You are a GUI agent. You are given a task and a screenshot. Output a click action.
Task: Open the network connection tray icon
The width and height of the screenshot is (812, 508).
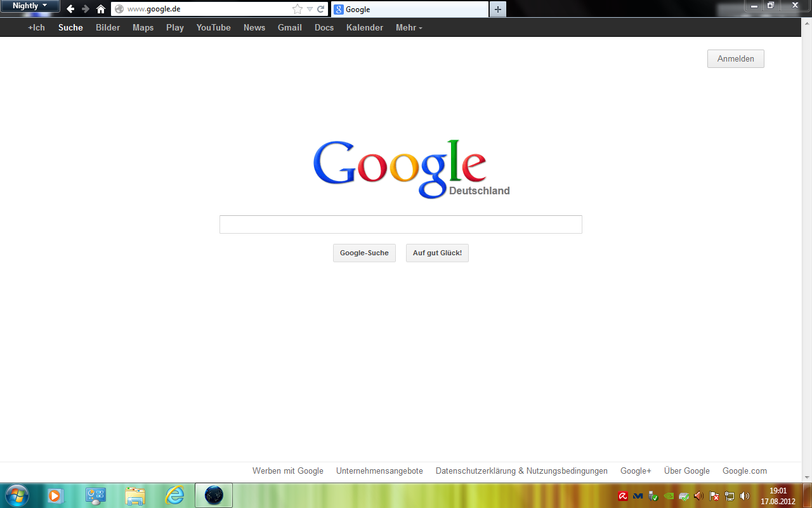[x=730, y=496]
